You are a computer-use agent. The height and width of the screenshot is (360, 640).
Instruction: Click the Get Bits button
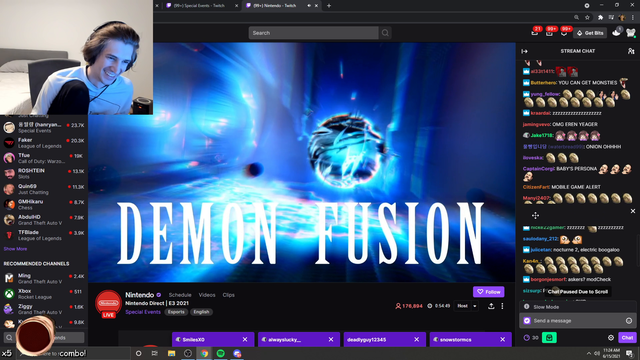[590, 33]
